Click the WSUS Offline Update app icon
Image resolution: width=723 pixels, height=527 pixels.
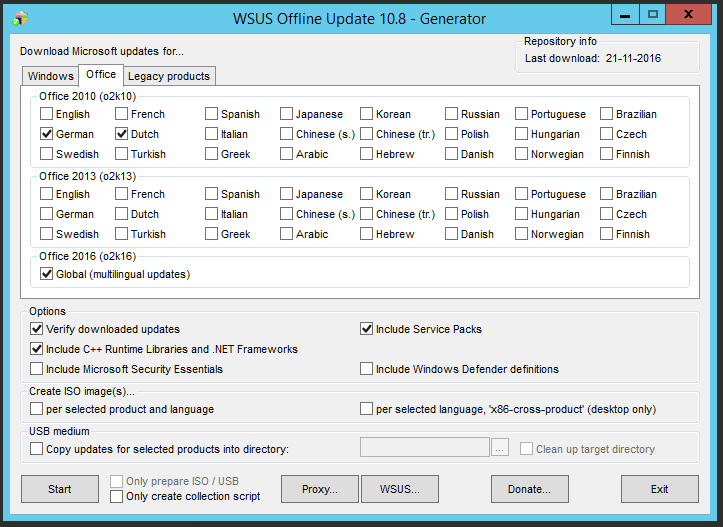20,17
